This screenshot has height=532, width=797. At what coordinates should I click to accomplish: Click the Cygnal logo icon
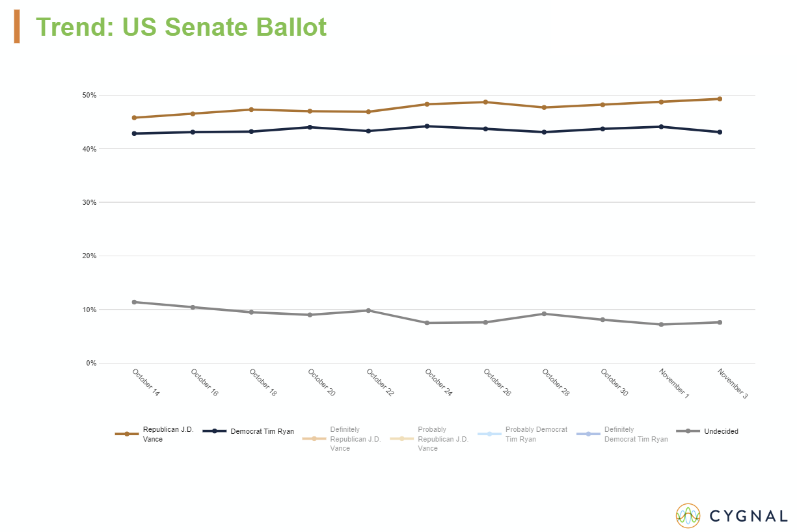point(688,516)
